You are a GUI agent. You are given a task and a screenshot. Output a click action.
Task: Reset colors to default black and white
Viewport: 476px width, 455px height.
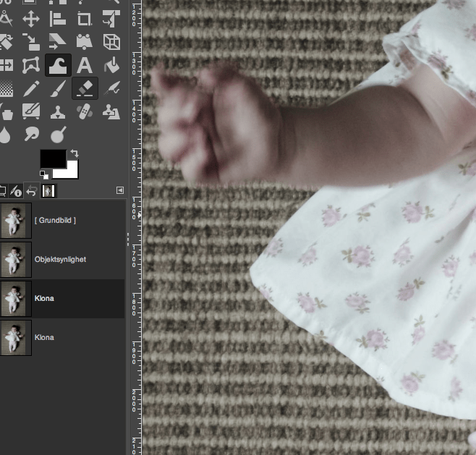[44, 175]
